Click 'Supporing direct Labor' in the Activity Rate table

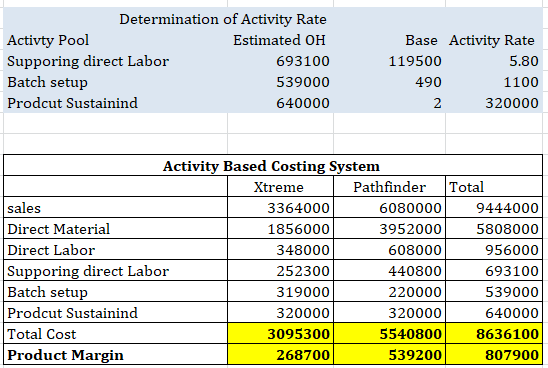pos(88,62)
